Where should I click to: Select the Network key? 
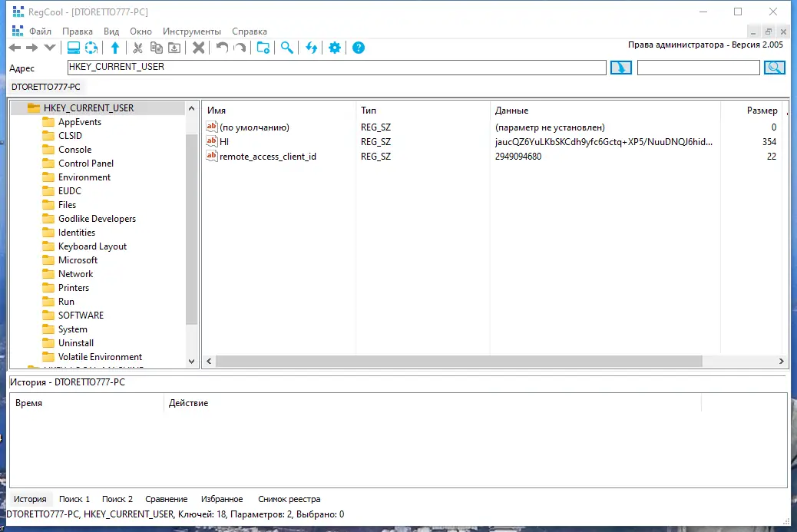click(76, 274)
